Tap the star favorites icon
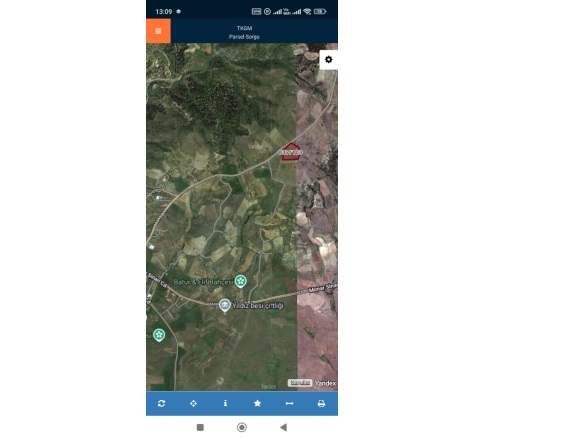This screenshot has width=585, height=439. (x=257, y=403)
